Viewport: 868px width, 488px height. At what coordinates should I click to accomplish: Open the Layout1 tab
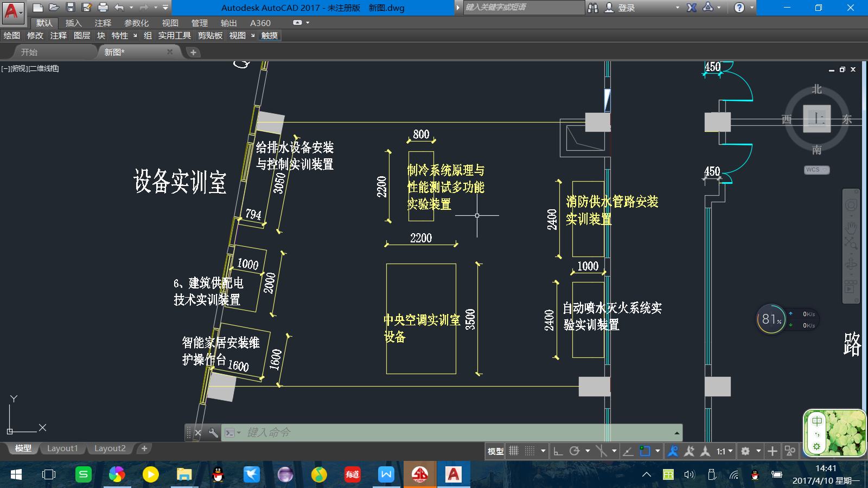(62, 448)
